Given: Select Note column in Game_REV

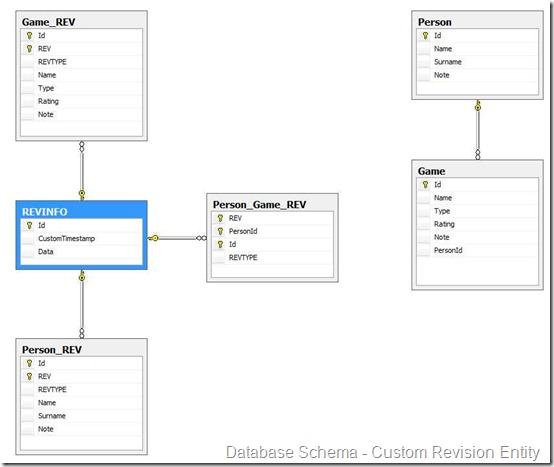Looking at the screenshot, I should (82, 114).
